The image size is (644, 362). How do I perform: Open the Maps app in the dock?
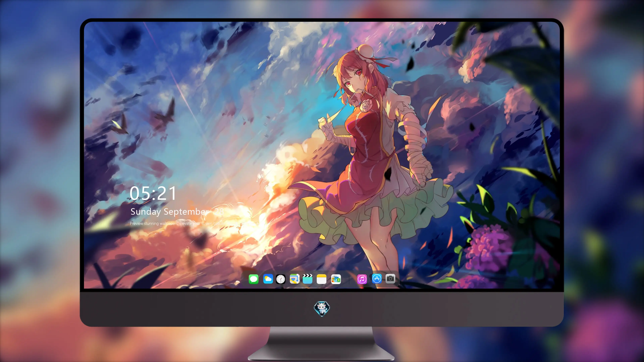click(294, 279)
